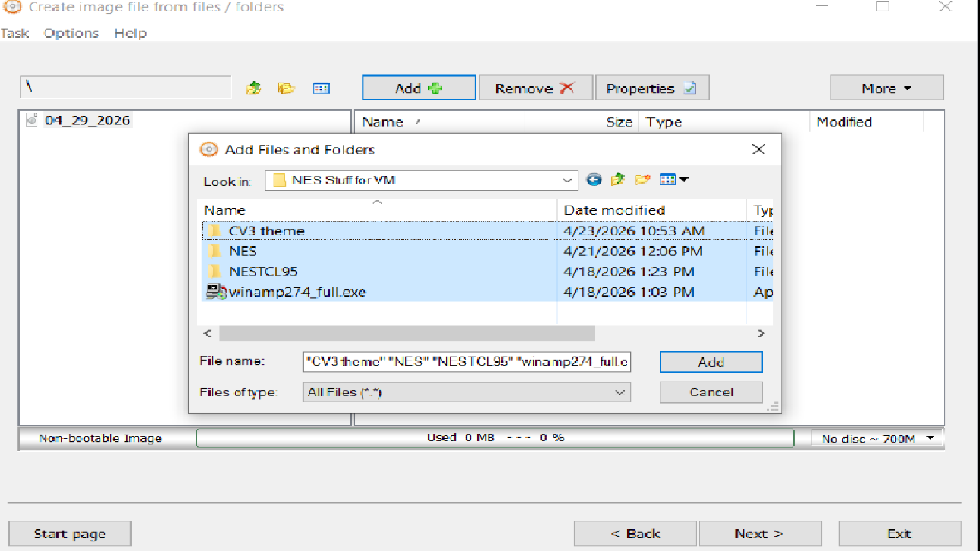Select the CV3 theme folder
Viewport: 980px width, 551px height.
pos(266,231)
